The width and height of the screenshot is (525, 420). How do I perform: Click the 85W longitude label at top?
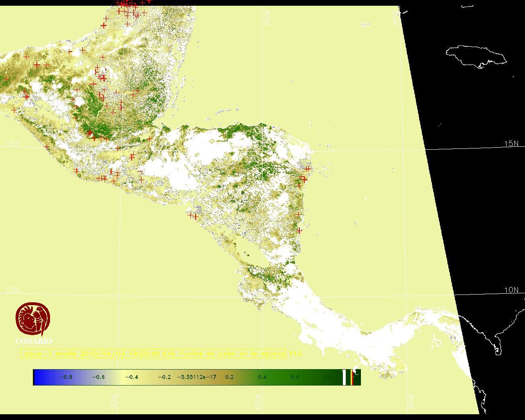(x=268, y=18)
